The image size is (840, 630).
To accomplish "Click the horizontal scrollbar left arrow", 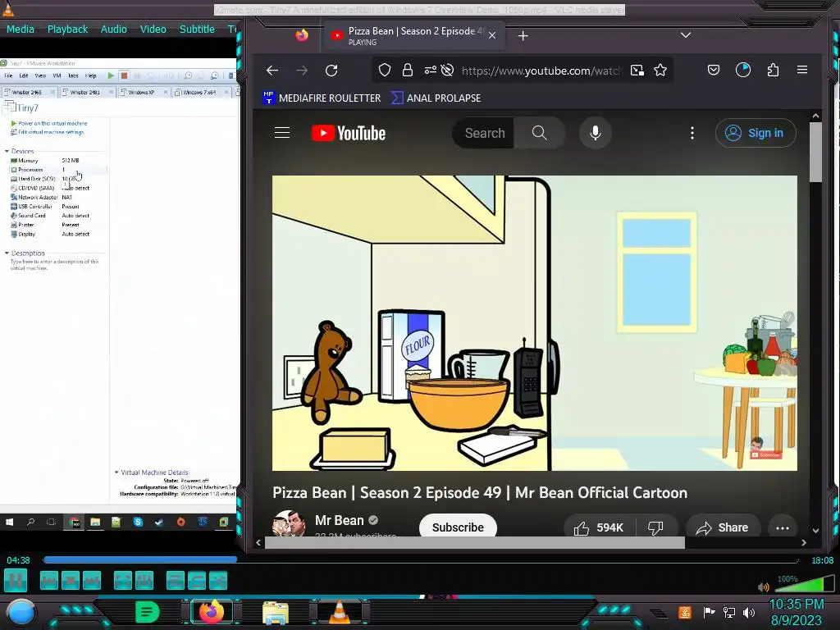I will (258, 543).
